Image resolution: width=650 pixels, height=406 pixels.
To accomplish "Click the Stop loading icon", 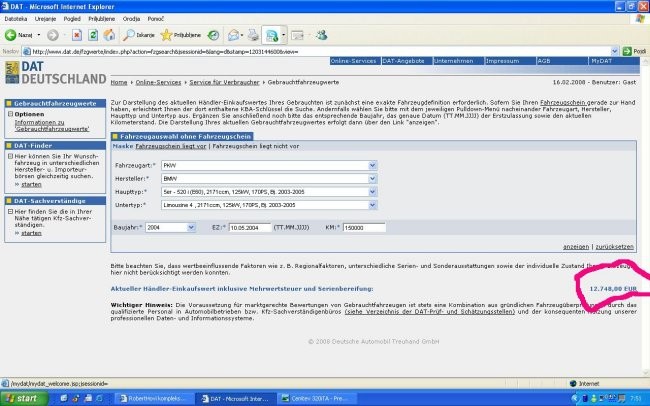I will [x=77, y=35].
